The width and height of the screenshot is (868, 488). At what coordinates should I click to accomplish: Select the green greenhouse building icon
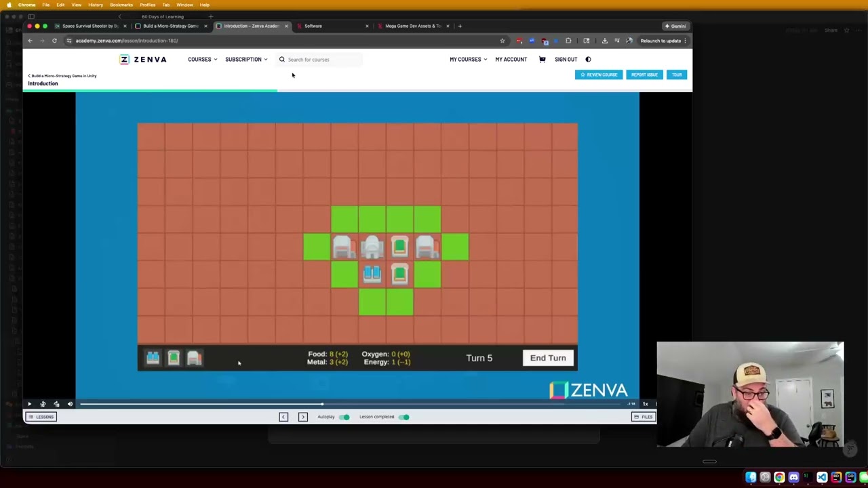pyautogui.click(x=174, y=358)
